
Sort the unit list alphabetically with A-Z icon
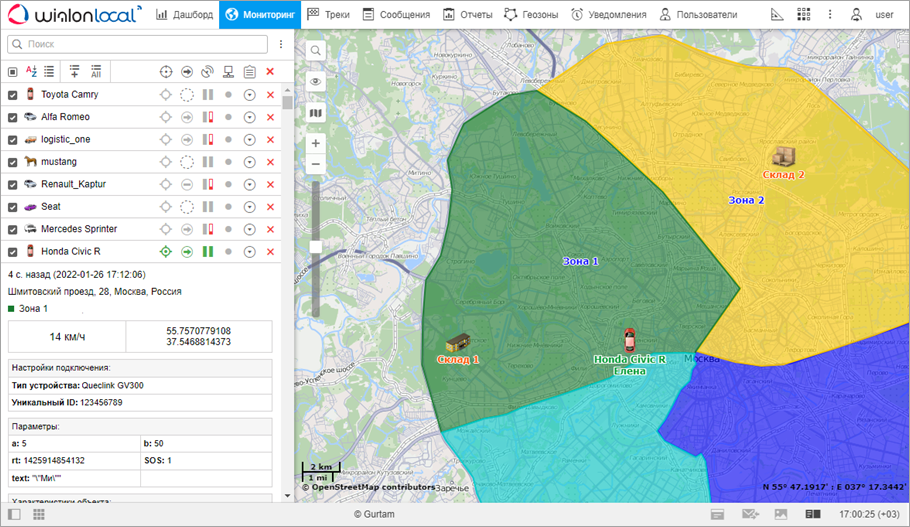click(31, 72)
